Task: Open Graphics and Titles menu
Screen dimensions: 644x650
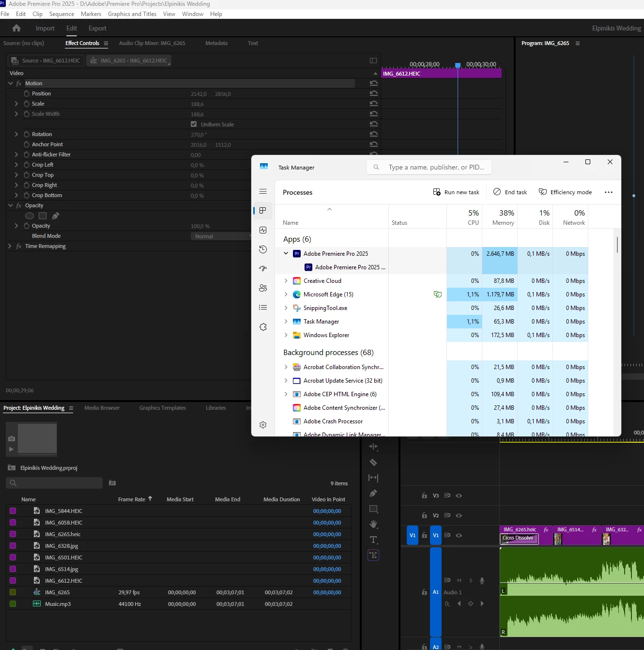Action: click(132, 14)
